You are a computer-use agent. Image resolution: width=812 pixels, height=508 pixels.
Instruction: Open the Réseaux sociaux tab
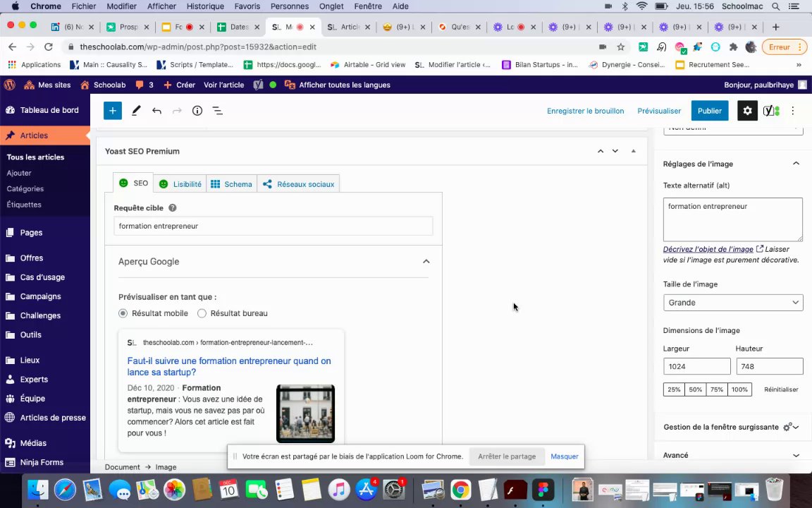click(x=298, y=184)
